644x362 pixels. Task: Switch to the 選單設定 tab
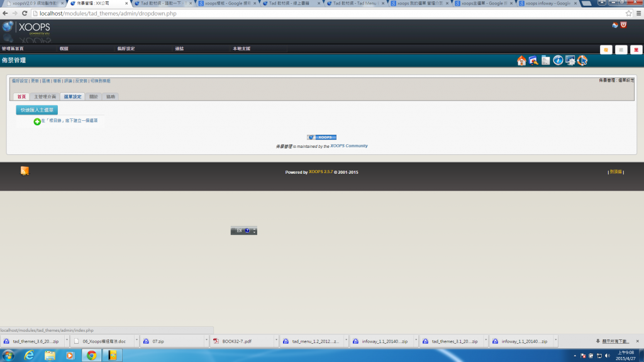(x=72, y=97)
